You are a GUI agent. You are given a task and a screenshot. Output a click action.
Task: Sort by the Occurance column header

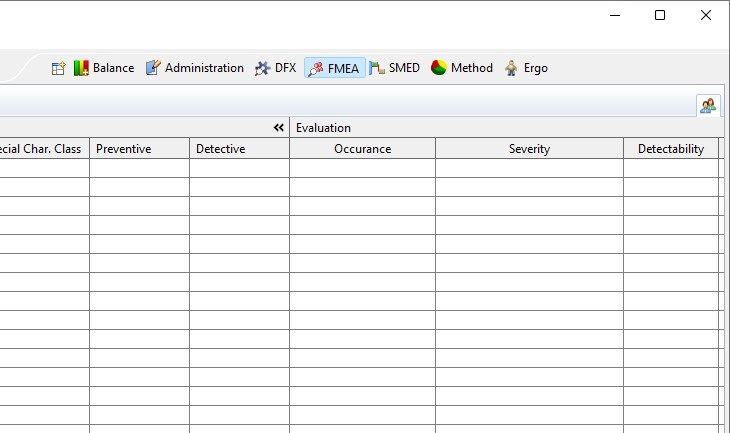coord(362,149)
